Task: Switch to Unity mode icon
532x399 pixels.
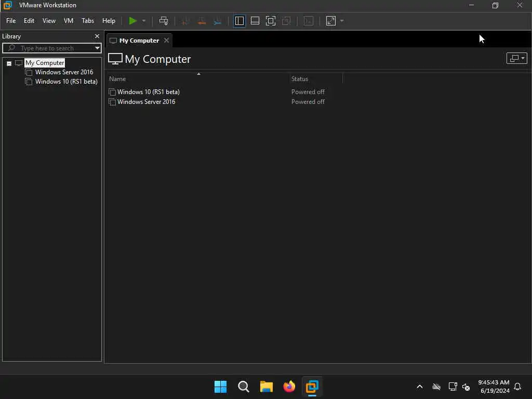Action: [286, 21]
